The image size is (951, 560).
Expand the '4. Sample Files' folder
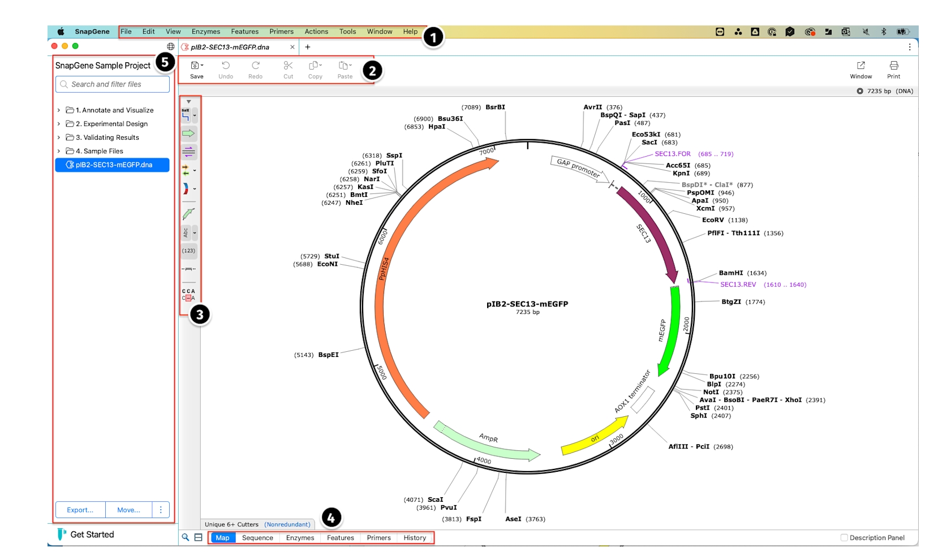pyautogui.click(x=59, y=151)
